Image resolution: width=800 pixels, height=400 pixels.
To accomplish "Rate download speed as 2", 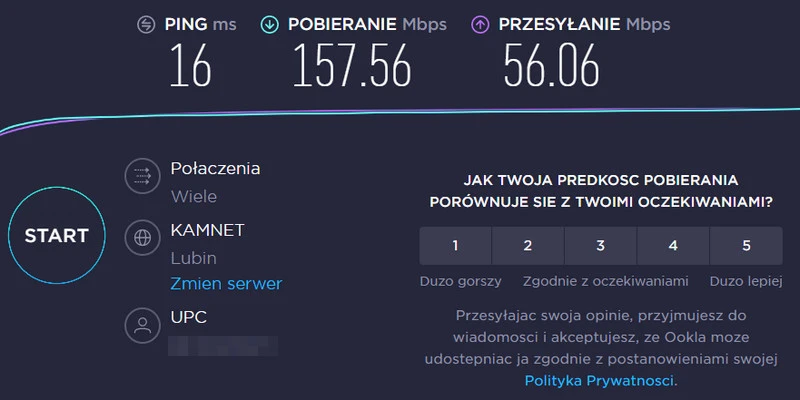I will pos(528,246).
